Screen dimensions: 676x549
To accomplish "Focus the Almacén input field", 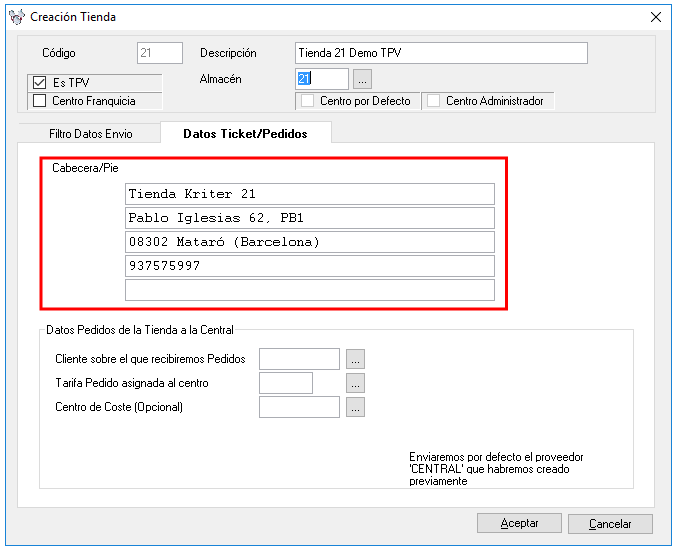I will 322,78.
